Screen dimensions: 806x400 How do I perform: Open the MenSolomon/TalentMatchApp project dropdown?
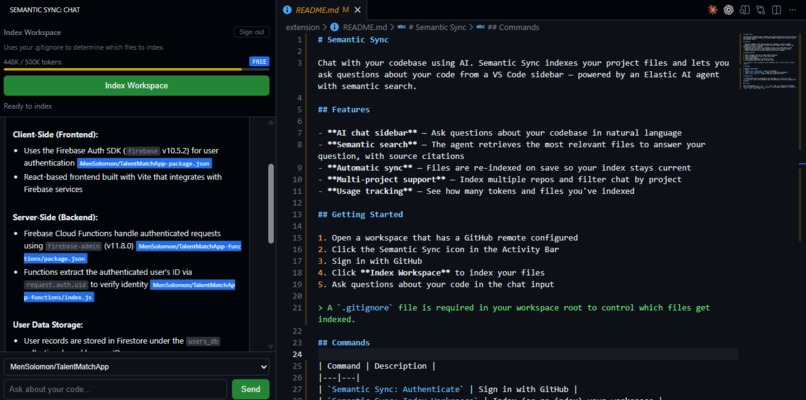tap(136, 367)
